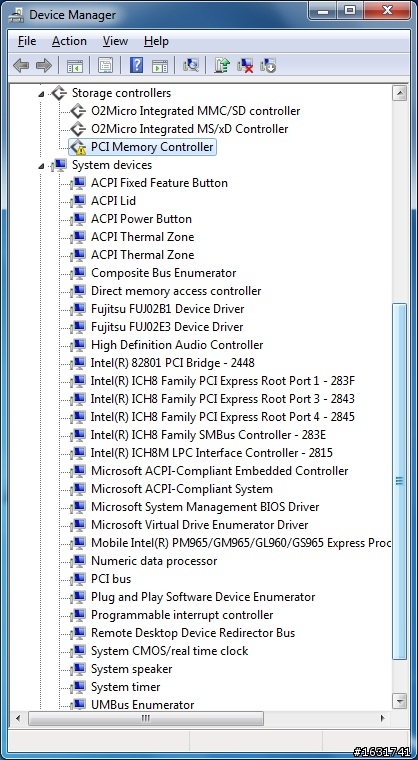Select ACPI Fixed Feature Button

pyautogui.click(x=159, y=183)
